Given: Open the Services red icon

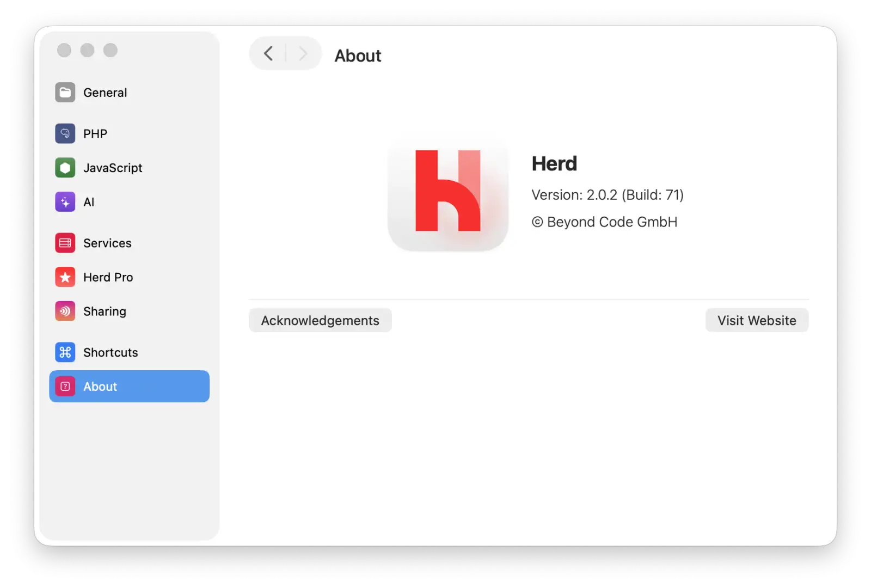Looking at the screenshot, I should [65, 243].
